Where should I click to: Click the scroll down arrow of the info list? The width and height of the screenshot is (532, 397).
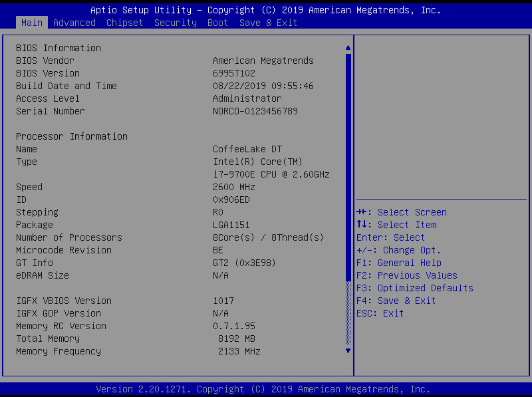pos(348,350)
